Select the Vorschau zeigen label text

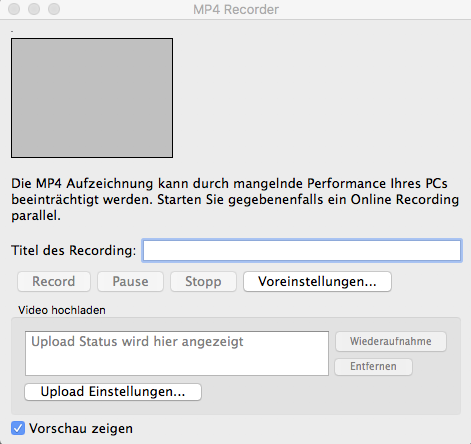click(81, 429)
